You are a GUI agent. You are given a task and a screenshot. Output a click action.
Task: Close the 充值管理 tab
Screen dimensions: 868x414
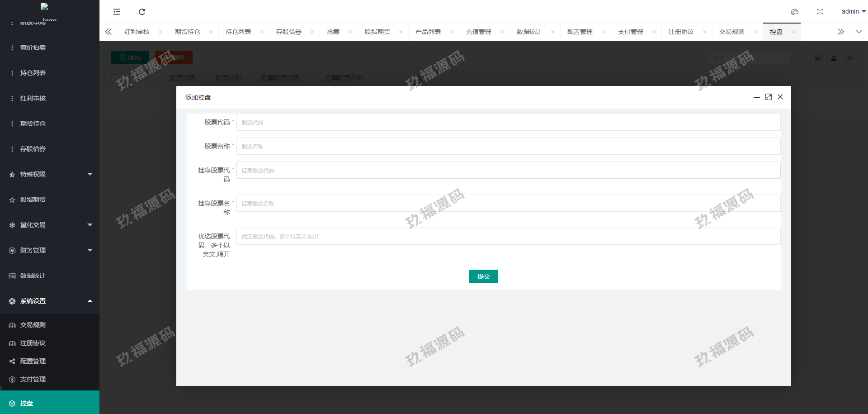tap(502, 32)
